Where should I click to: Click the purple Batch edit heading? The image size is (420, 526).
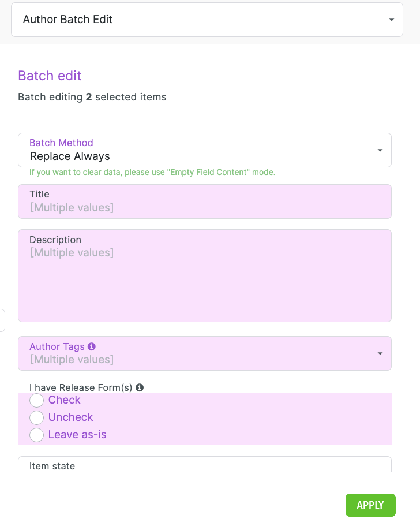click(50, 76)
